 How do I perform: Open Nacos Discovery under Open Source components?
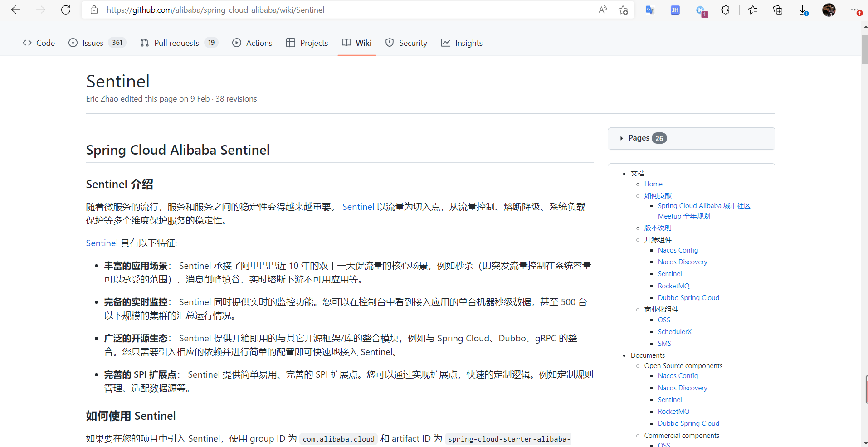(x=683, y=388)
